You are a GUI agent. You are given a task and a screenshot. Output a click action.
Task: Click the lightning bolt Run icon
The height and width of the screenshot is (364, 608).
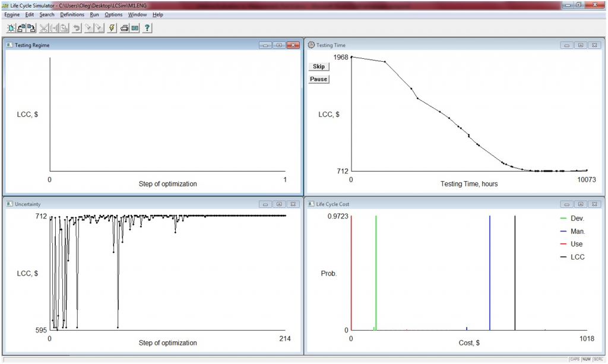(x=112, y=28)
